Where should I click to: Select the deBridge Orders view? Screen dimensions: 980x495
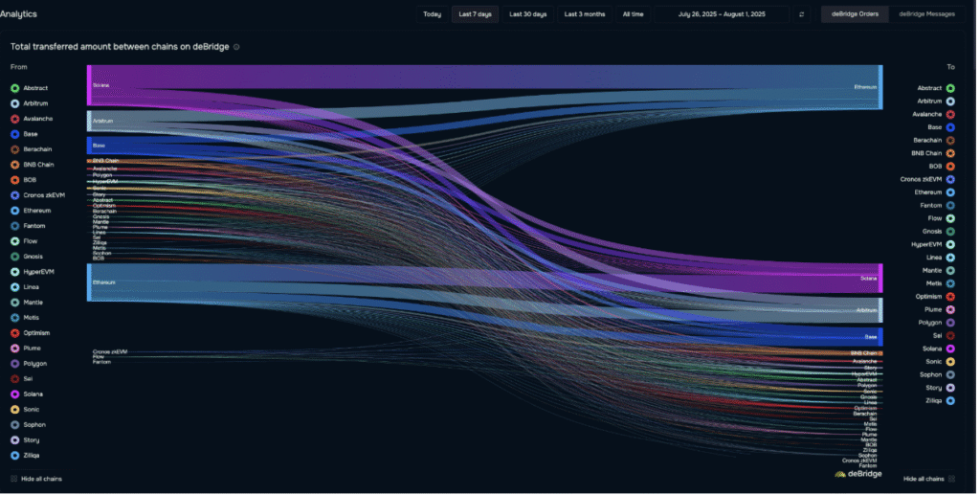(x=857, y=14)
